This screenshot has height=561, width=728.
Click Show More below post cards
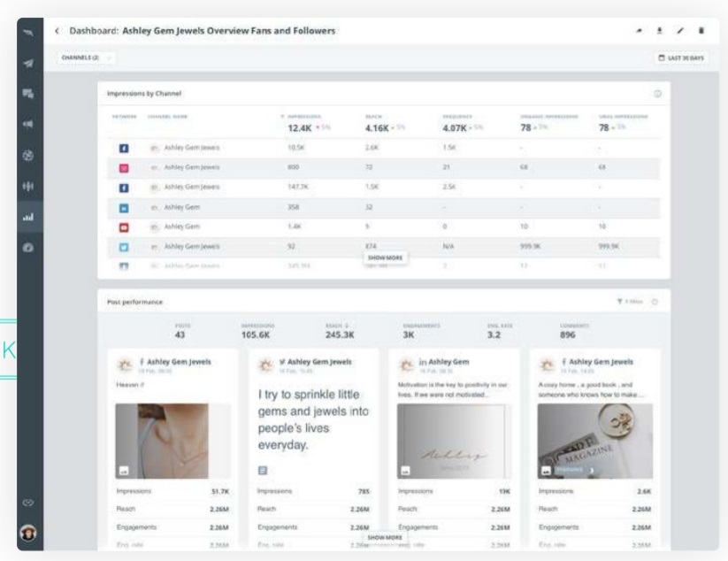click(385, 537)
